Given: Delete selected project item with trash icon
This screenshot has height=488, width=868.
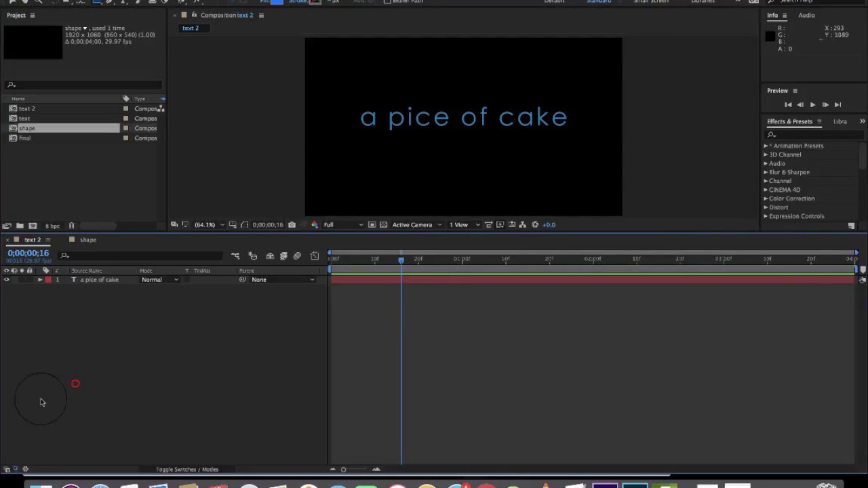Looking at the screenshot, I should click(71, 226).
